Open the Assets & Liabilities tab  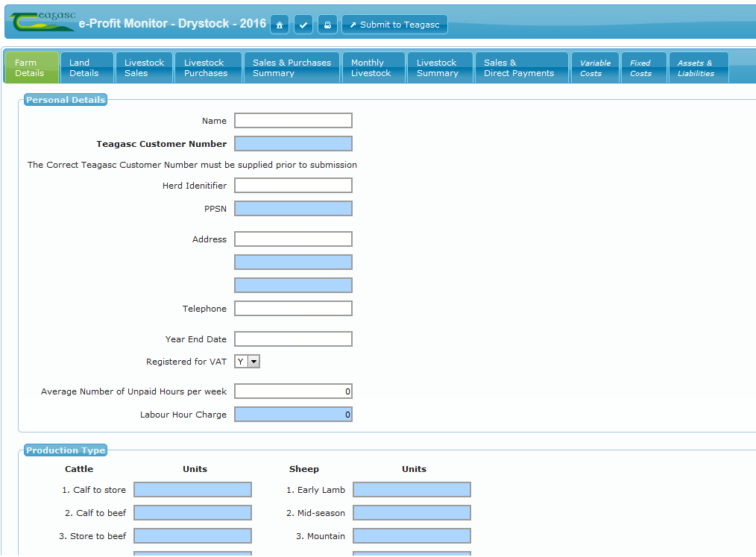tap(699, 68)
